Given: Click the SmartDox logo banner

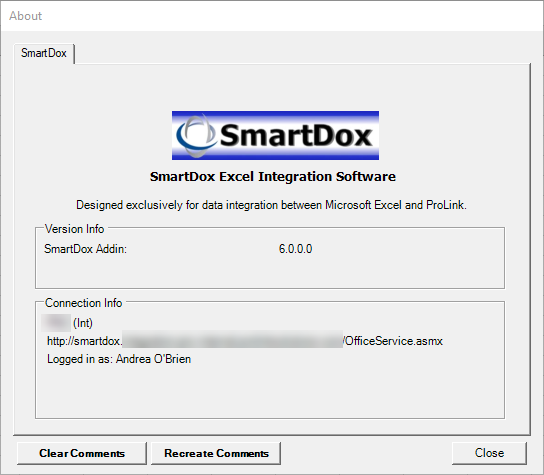Looking at the screenshot, I should 275,135.
